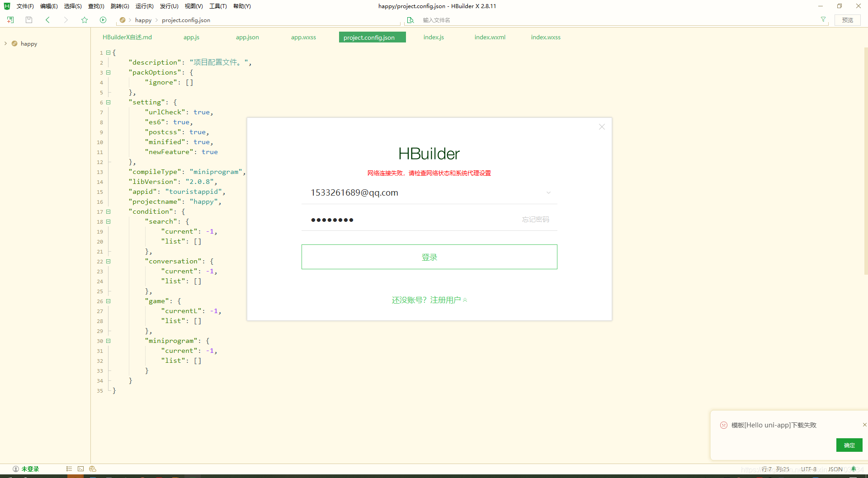Viewport: 868px width, 478px height.
Task: Click the run play icon in toolbar
Action: [103, 20]
